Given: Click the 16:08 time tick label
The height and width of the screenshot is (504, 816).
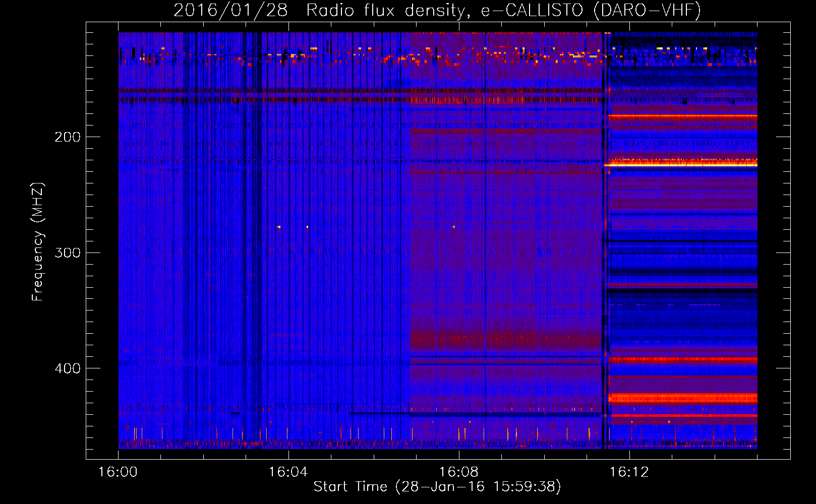Looking at the screenshot, I should pyautogui.click(x=459, y=472).
